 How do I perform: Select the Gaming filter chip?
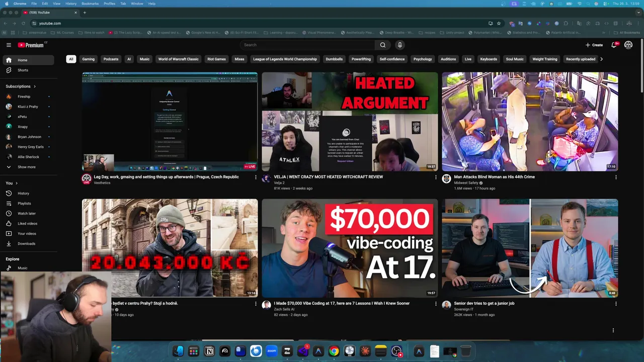(x=89, y=59)
